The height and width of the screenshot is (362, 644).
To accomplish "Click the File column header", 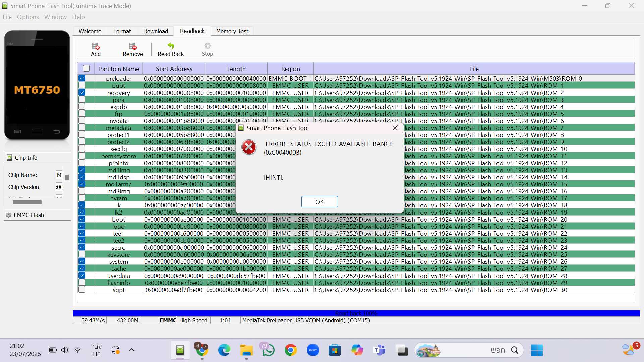I will [x=474, y=69].
